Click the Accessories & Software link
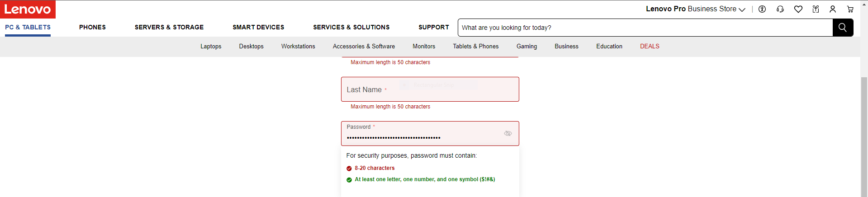Image resolution: width=868 pixels, height=197 pixels. (364, 46)
